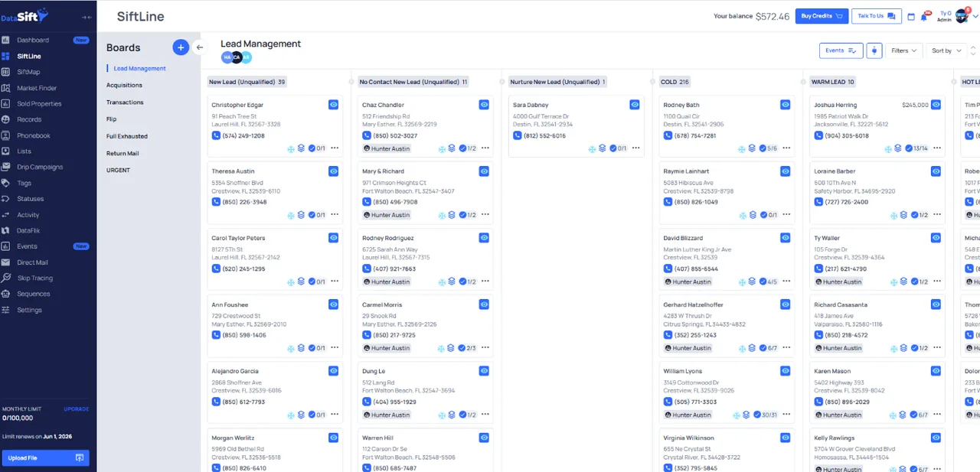Click the layers icon on Carmel Morris card
Screen dimensions: 980x472
(452, 348)
